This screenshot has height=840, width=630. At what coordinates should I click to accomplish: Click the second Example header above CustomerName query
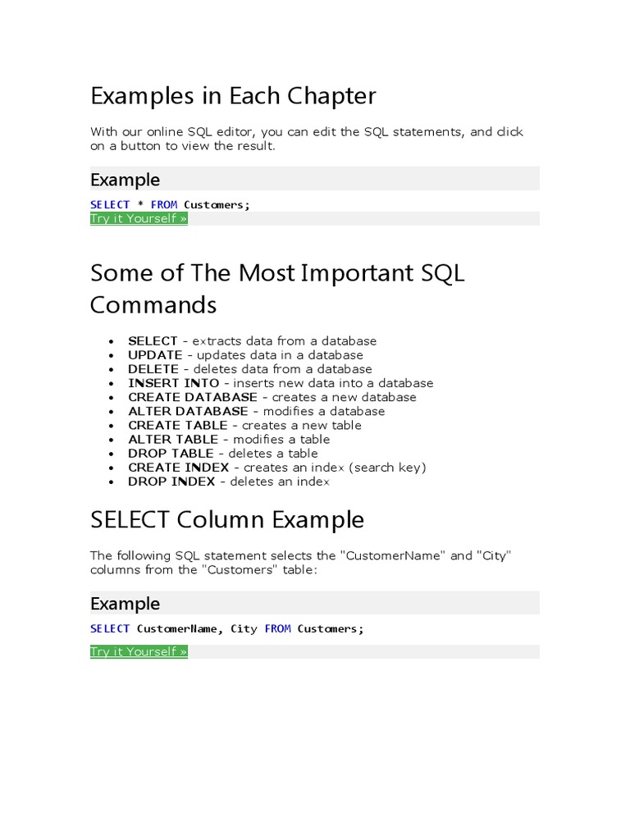314,603
